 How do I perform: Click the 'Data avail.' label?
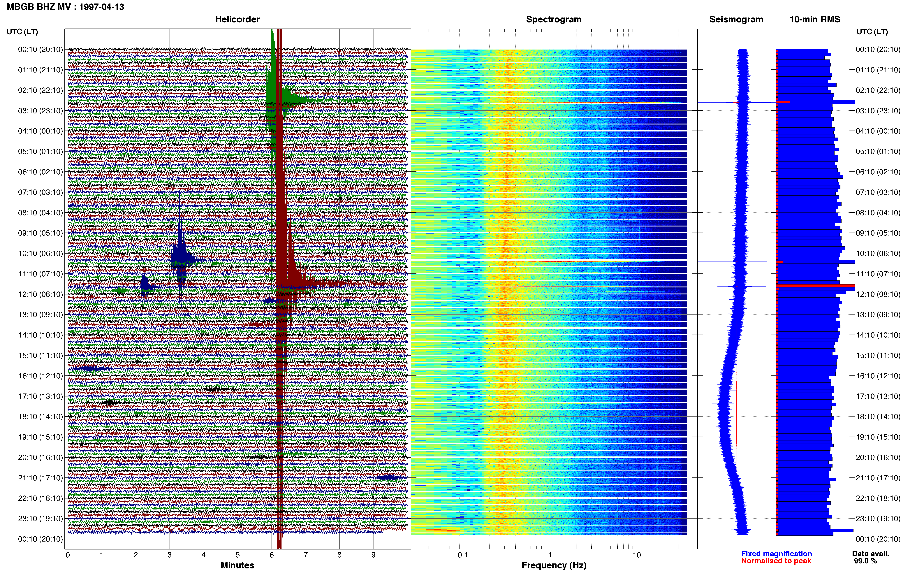pos(870,554)
